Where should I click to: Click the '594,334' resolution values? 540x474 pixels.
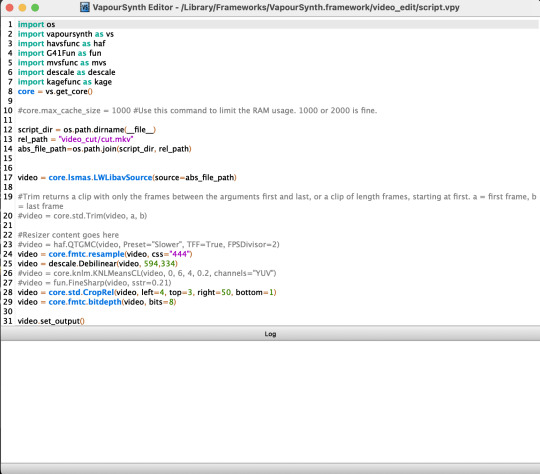[159, 264]
